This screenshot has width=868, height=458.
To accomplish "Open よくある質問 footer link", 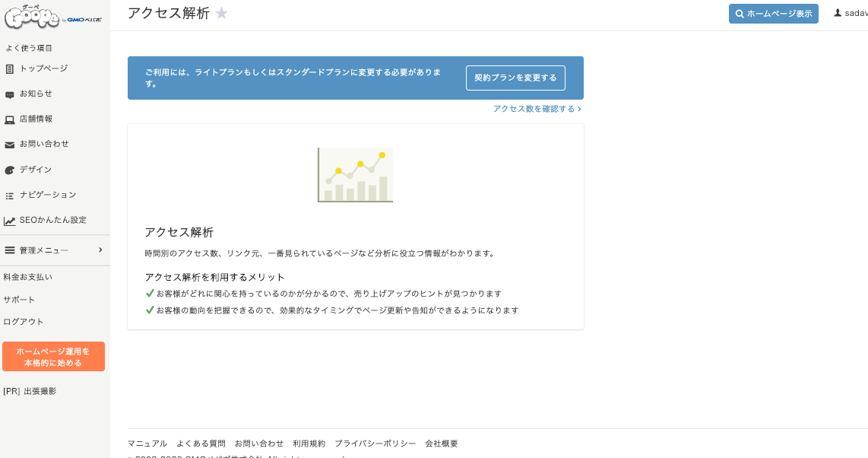I will click(x=201, y=444).
